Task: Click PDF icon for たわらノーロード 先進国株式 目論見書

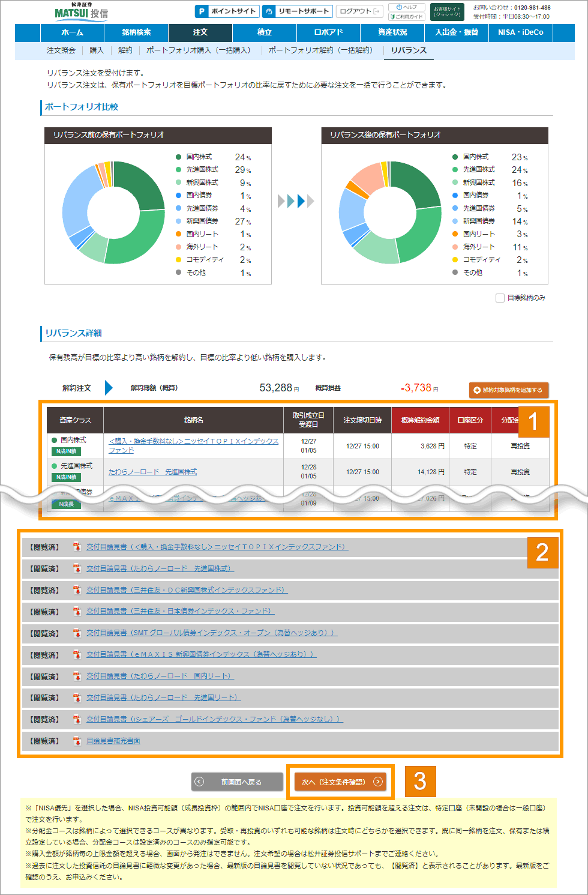Action: click(x=77, y=568)
